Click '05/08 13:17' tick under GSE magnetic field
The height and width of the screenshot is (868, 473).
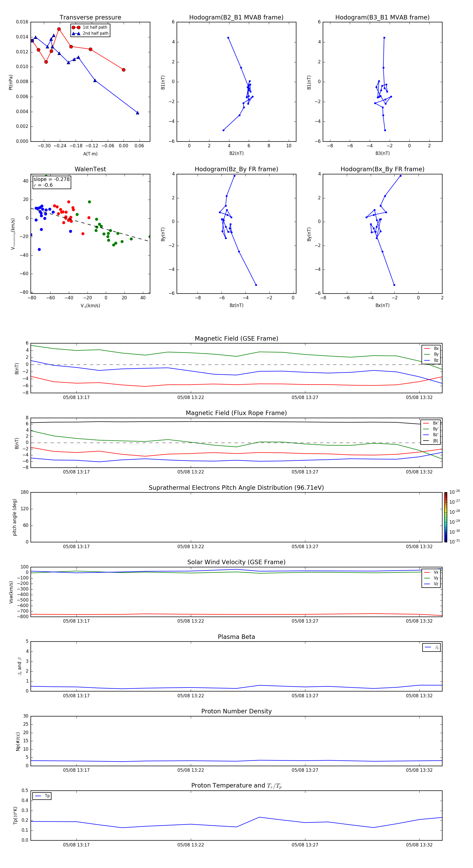[76, 398]
